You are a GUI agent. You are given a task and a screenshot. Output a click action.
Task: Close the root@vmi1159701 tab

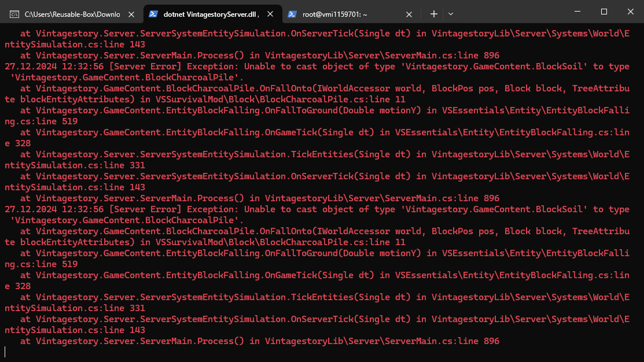pos(409,14)
